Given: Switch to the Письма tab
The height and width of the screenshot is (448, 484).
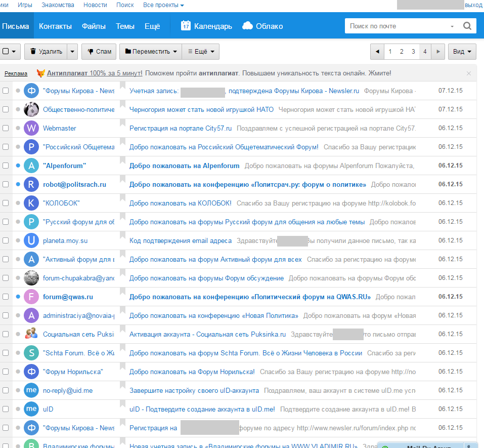Looking at the screenshot, I should coord(16,26).
